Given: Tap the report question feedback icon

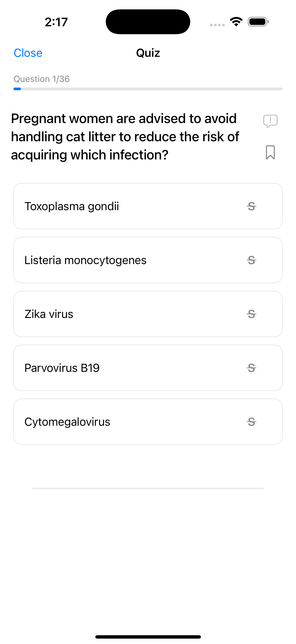Looking at the screenshot, I should click(x=270, y=121).
